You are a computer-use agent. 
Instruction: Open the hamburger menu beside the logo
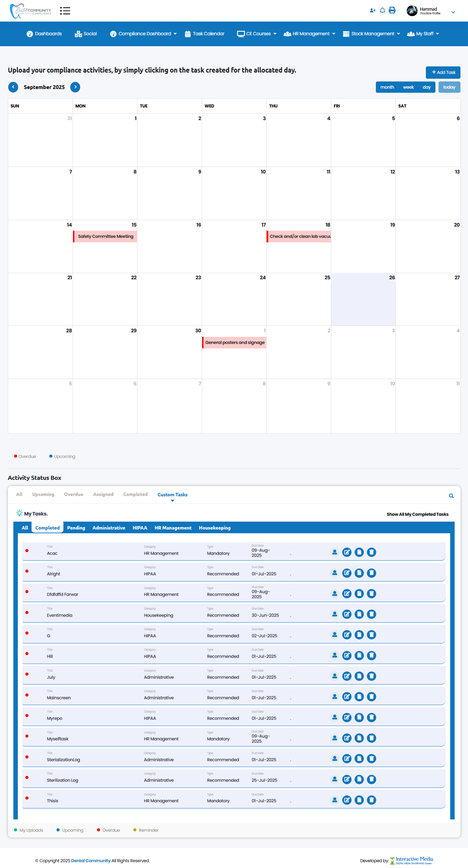(65, 11)
